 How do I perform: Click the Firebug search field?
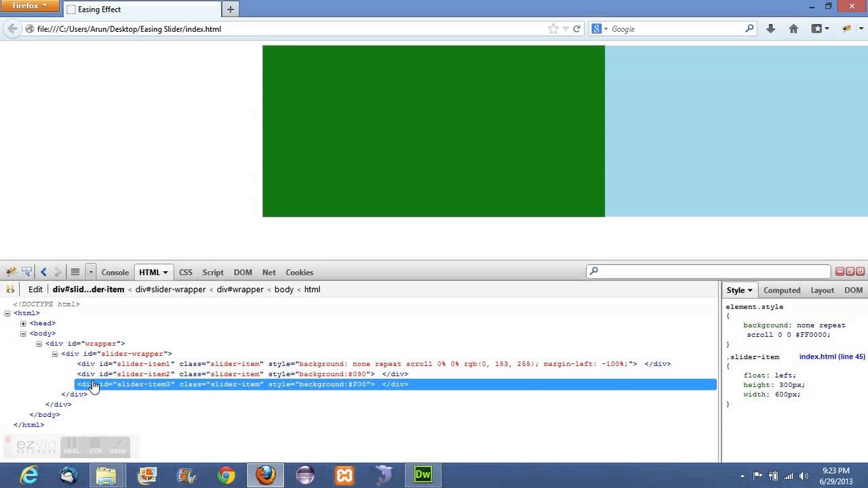709,271
